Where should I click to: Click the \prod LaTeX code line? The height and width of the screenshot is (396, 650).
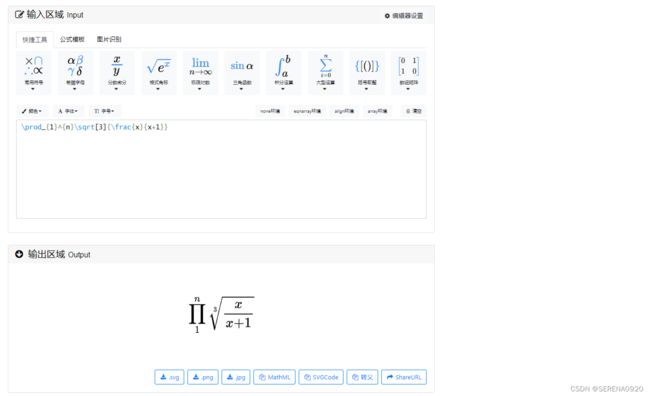(95, 127)
